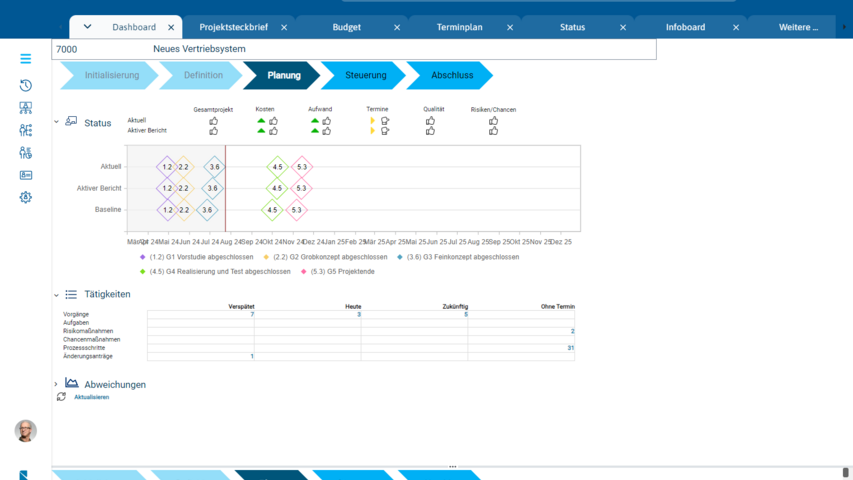Collapse the Tätigkeiten section
The image size is (853, 480).
[x=56, y=295]
